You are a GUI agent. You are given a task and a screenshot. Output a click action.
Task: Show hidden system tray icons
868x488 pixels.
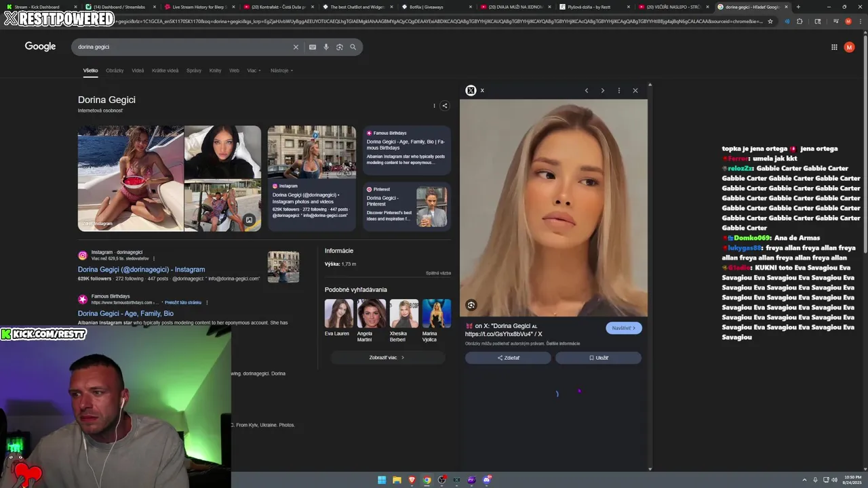click(805, 480)
